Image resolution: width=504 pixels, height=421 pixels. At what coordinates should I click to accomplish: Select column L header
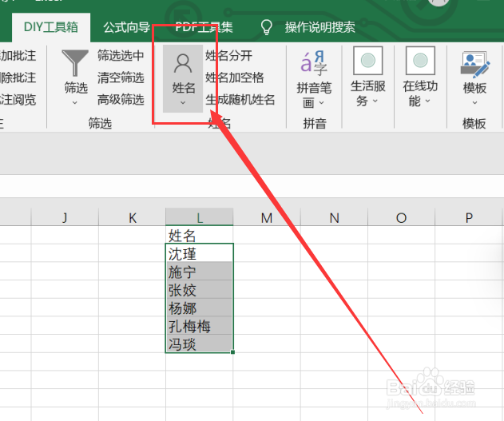pos(200,217)
